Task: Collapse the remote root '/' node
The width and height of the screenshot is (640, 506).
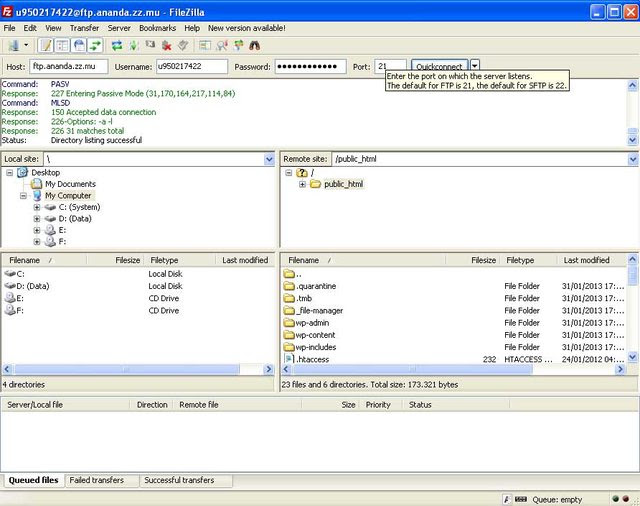Action: click(x=289, y=173)
